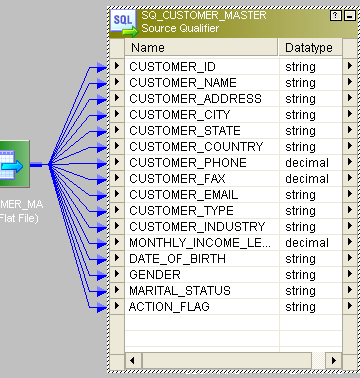Click the input port arrow for MARITAL_STATUS

pyautogui.click(x=117, y=290)
